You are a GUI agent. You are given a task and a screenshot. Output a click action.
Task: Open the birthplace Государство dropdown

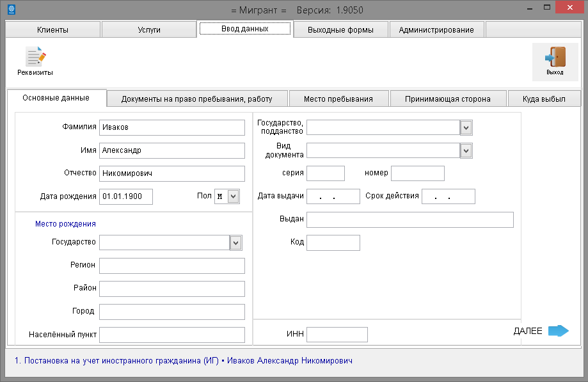coord(236,243)
